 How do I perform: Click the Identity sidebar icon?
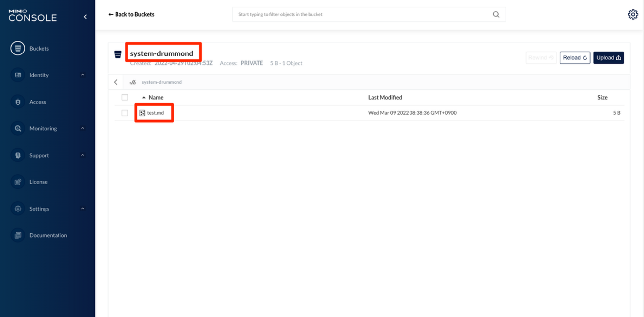click(x=18, y=75)
